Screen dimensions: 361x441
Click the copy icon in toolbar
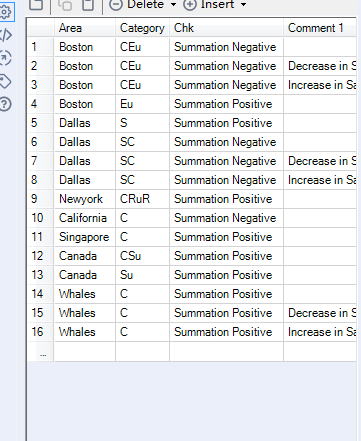pos(65,5)
